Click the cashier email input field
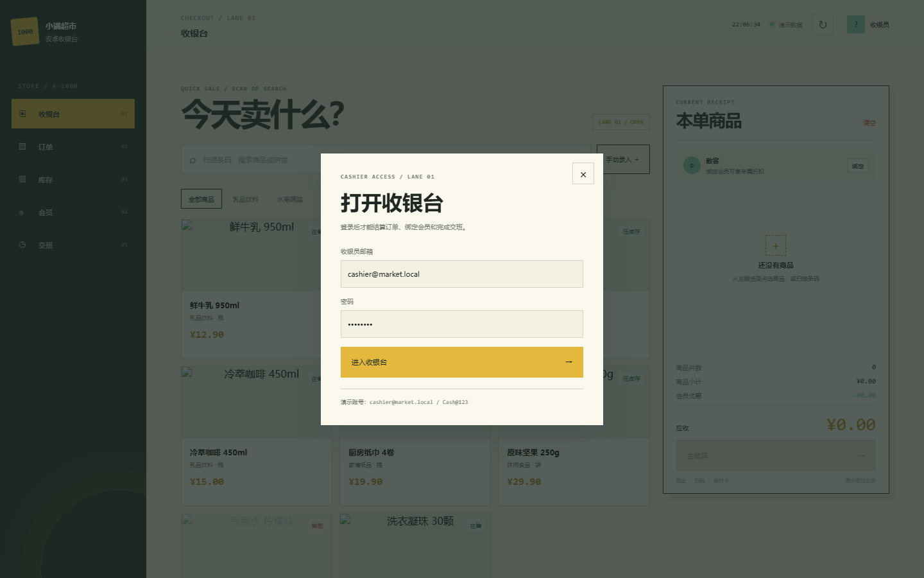The width and height of the screenshot is (924, 578). (x=461, y=274)
